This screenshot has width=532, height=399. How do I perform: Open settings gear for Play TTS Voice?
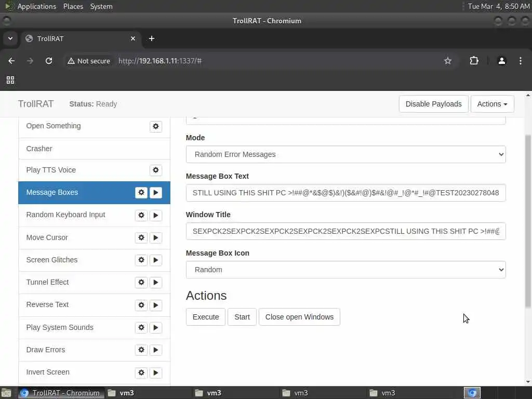point(156,170)
